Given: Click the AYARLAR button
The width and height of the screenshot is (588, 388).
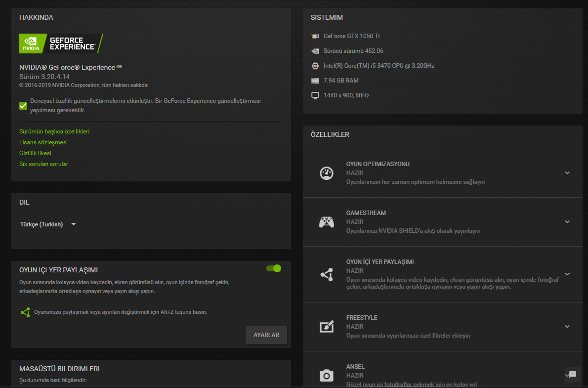Looking at the screenshot, I should pyautogui.click(x=266, y=335).
